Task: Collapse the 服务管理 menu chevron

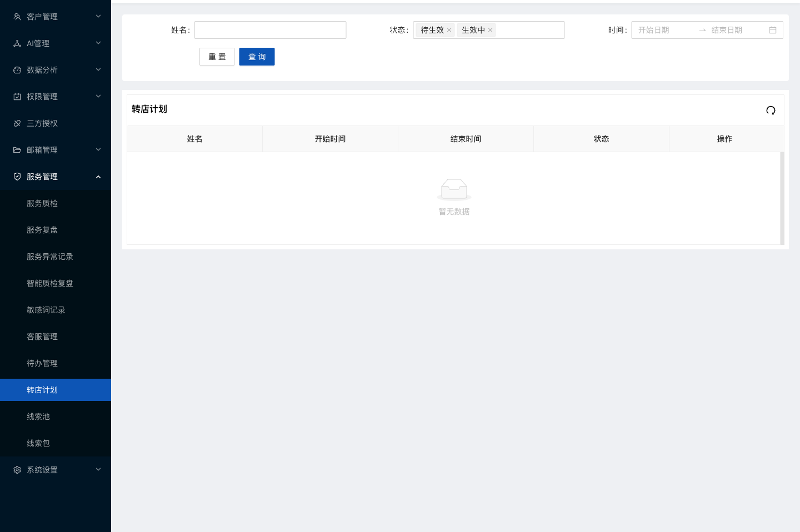Action: pyautogui.click(x=98, y=177)
